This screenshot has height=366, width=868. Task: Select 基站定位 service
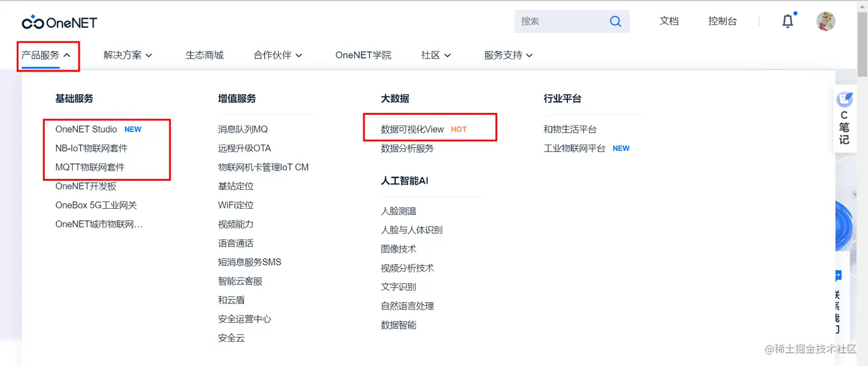coord(235,186)
